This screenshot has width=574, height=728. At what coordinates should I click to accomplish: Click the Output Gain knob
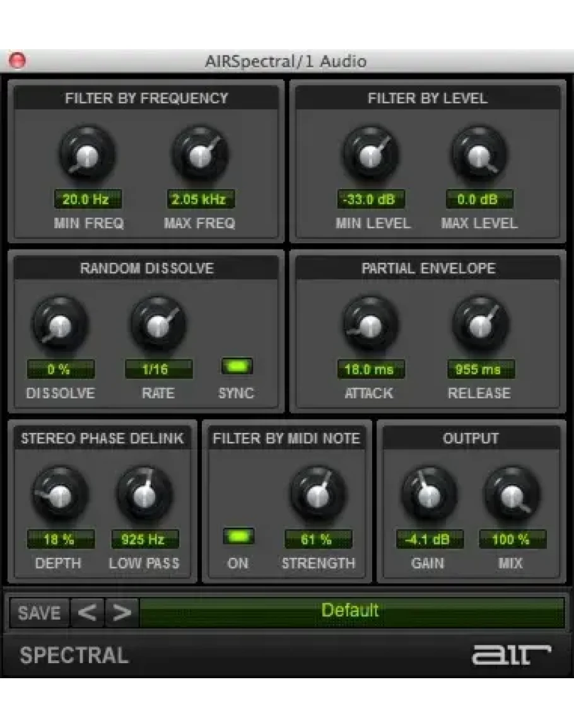[429, 495]
